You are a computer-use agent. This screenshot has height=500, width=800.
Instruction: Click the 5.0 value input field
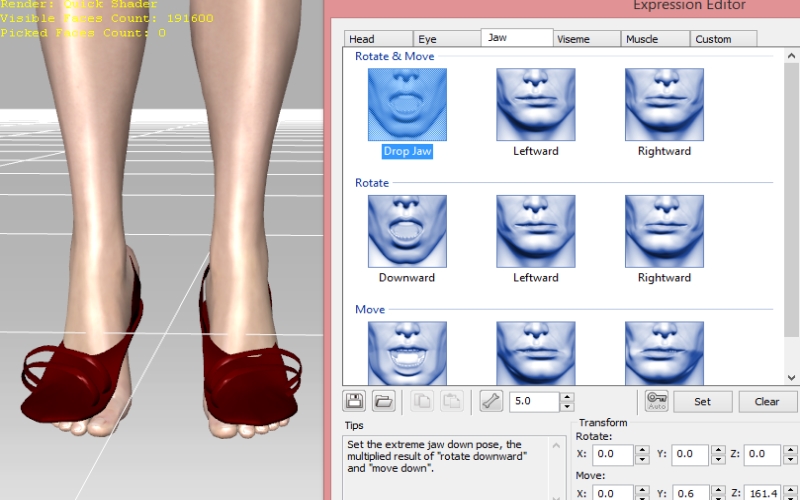pyautogui.click(x=534, y=401)
